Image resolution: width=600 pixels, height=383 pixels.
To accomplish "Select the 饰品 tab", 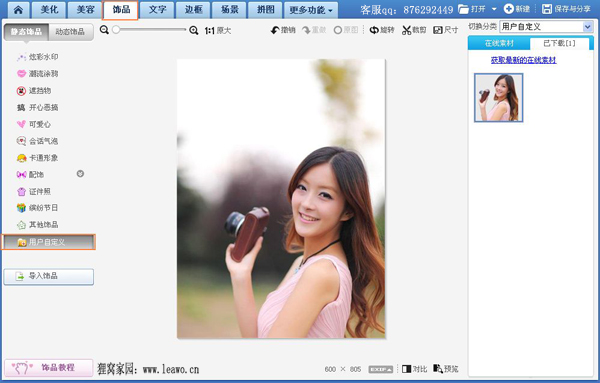I will click(121, 10).
